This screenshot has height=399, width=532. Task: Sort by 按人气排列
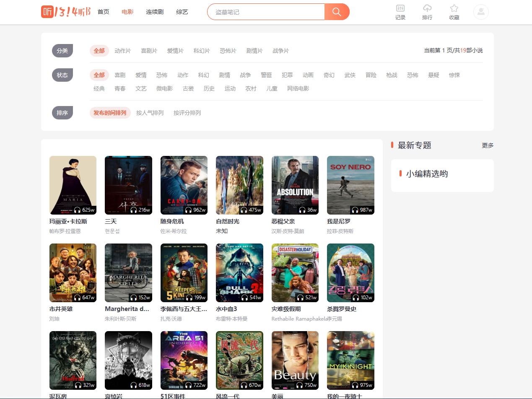coord(150,113)
